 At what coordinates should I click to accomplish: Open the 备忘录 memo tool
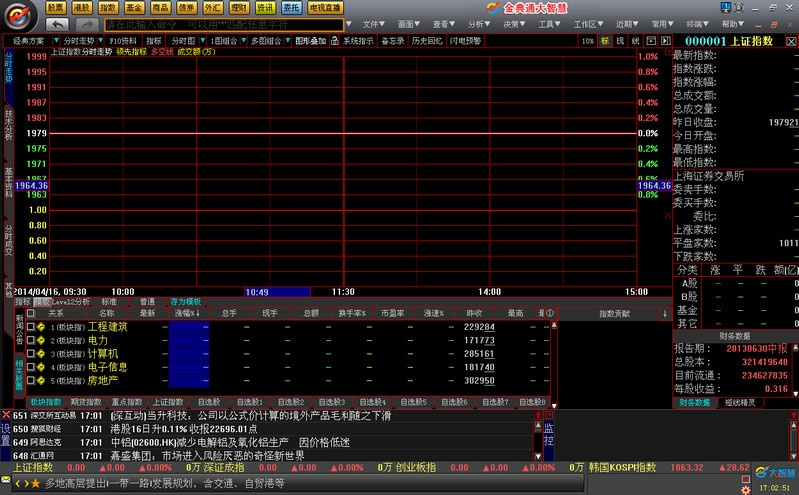point(392,41)
